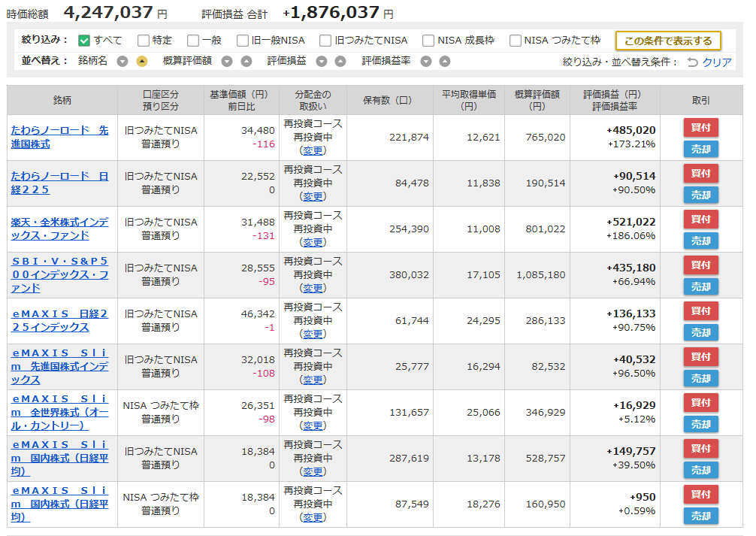The height and width of the screenshot is (536, 756).
Task: Click 買付 for たわらノーロード 先進国株式
Action: tap(701, 127)
